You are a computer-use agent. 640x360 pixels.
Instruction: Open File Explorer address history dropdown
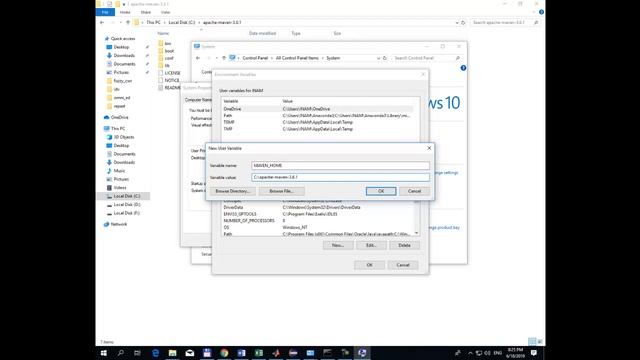point(457,22)
